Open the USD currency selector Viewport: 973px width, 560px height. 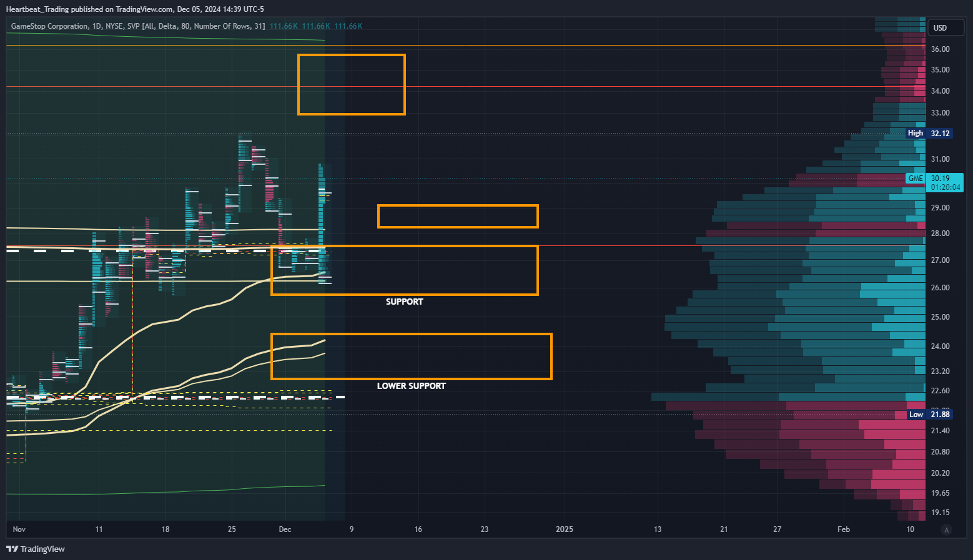click(946, 27)
